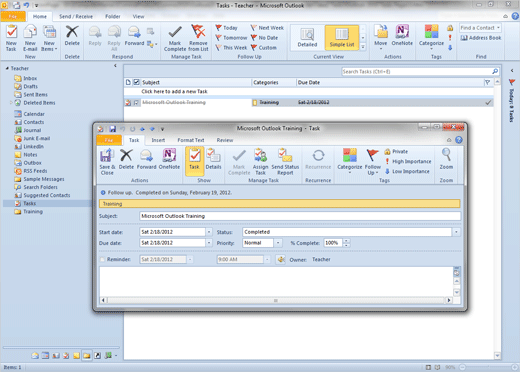The image size is (520, 372).
Task: Open Move dropdown in main ribbon
Action: tap(380, 37)
